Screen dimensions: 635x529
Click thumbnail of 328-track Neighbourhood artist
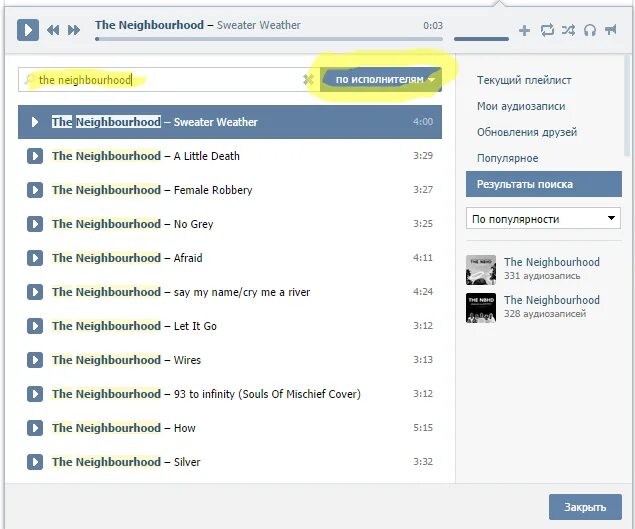pos(481,308)
